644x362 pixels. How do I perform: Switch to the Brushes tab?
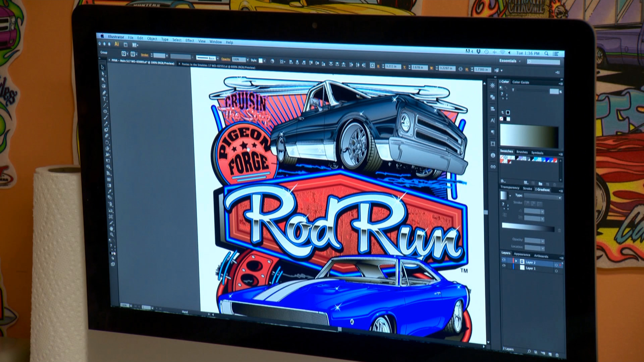pos(522,152)
